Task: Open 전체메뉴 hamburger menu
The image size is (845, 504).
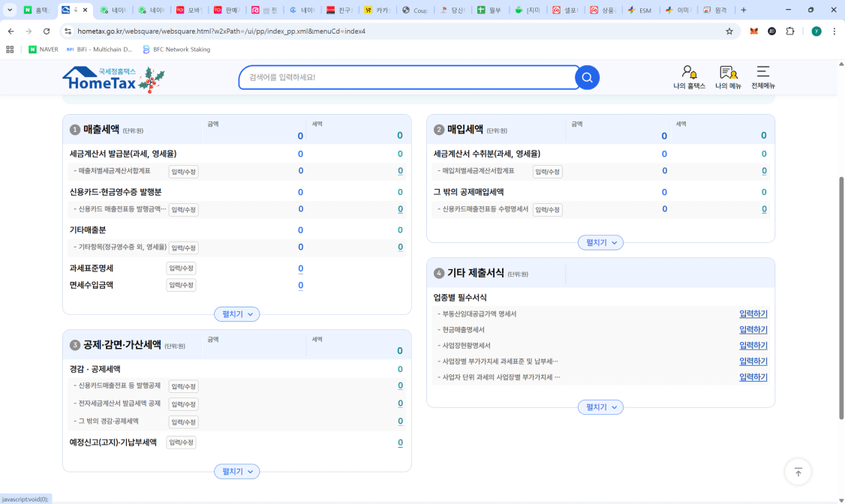Action: coord(762,76)
